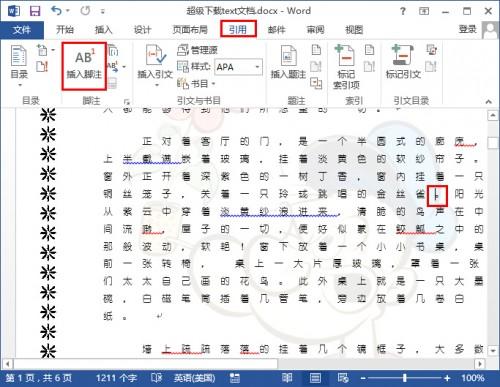Viewport: 500px width, 387px height.
Task: Switch to Read Mode view
Action: coord(287,378)
